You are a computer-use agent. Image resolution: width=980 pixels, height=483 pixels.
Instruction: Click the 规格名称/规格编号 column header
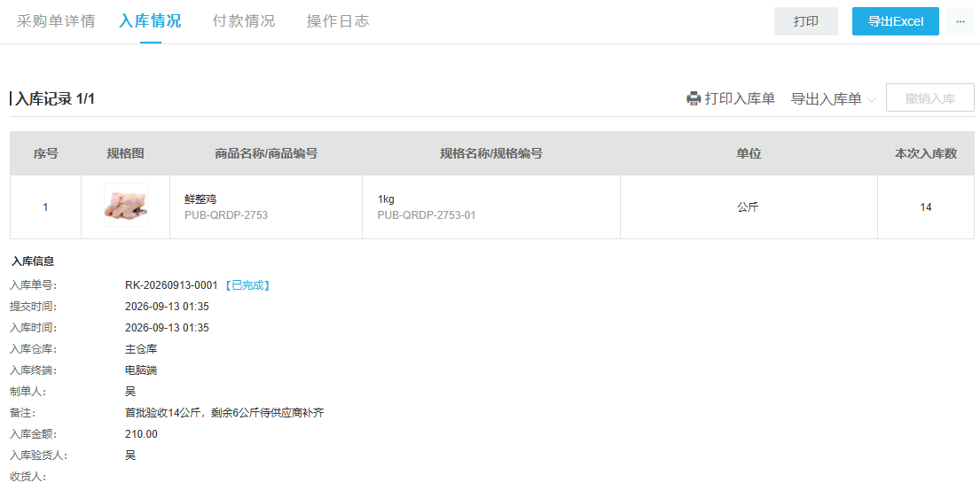491,153
